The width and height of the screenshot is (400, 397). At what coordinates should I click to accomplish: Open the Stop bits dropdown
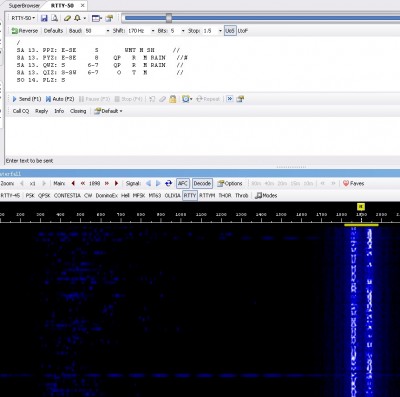pos(220,31)
